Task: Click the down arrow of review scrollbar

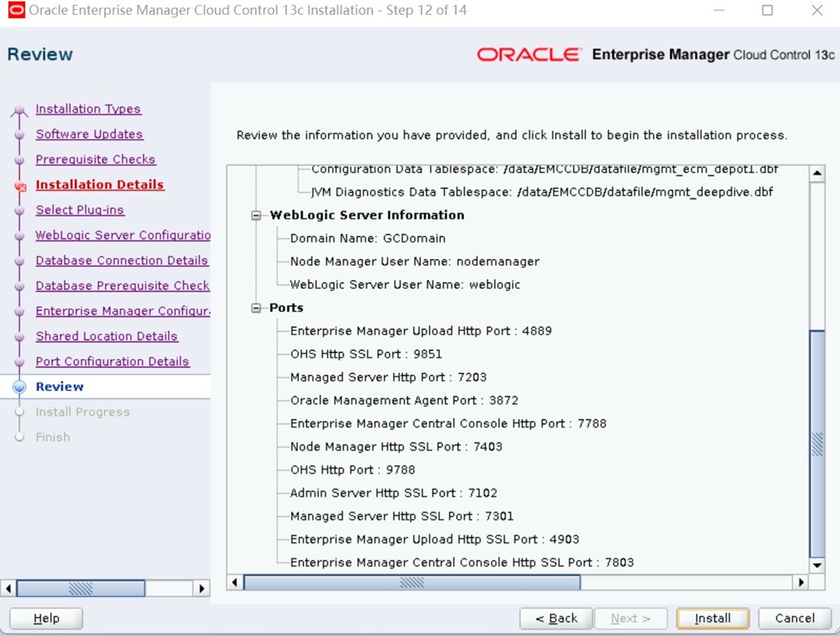Action: [817, 566]
